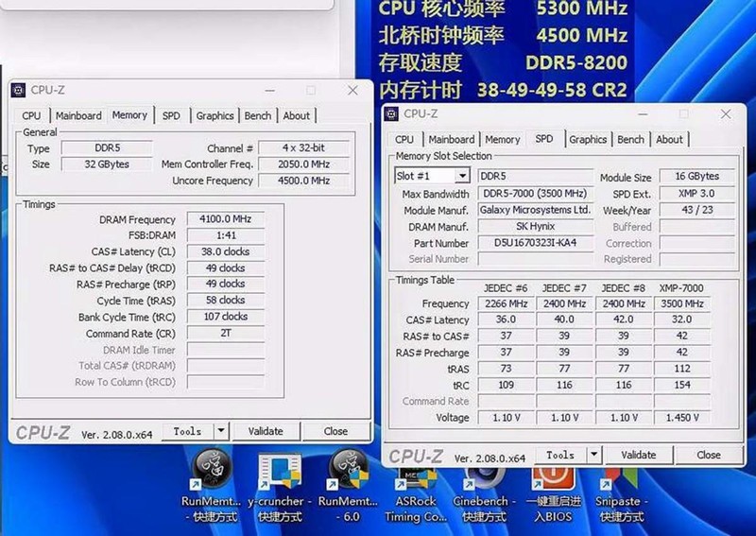
Task: Open Mainboard tab in SPD window
Action: point(452,139)
